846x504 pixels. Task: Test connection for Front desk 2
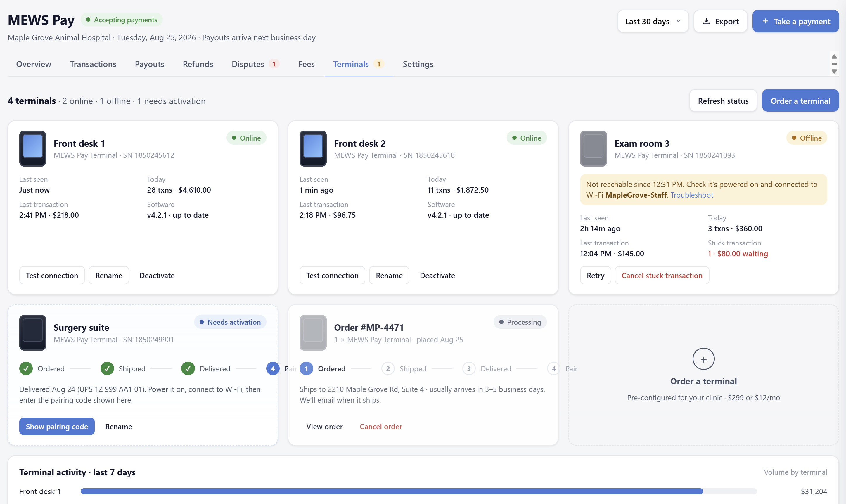click(x=332, y=275)
